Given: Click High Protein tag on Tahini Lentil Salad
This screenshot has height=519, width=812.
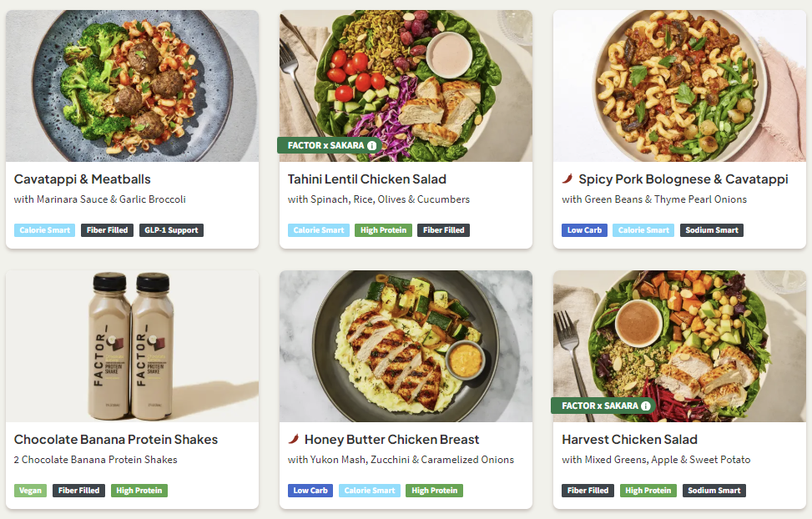Looking at the screenshot, I should pyautogui.click(x=383, y=230).
